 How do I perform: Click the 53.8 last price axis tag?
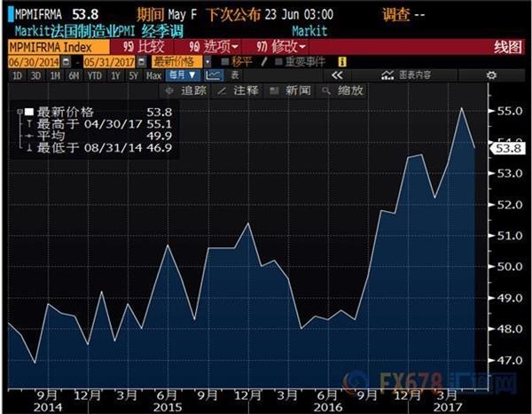point(508,149)
